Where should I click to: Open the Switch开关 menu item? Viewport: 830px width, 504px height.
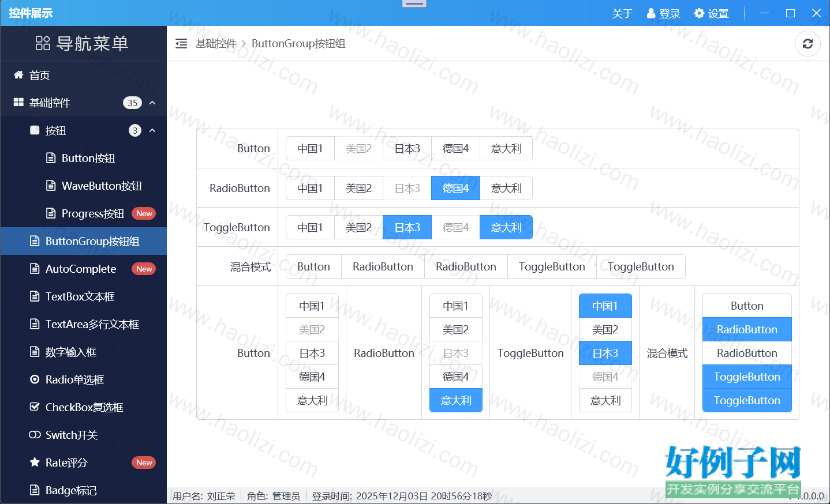pos(83,435)
